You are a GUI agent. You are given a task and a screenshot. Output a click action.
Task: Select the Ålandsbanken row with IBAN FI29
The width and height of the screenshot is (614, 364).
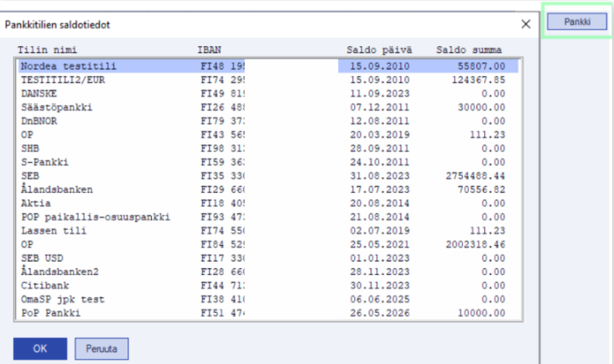click(268, 190)
